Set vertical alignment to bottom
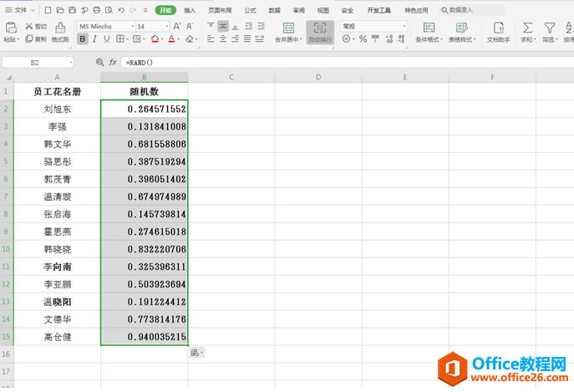Screen dimensions: 574x392 pos(235,26)
